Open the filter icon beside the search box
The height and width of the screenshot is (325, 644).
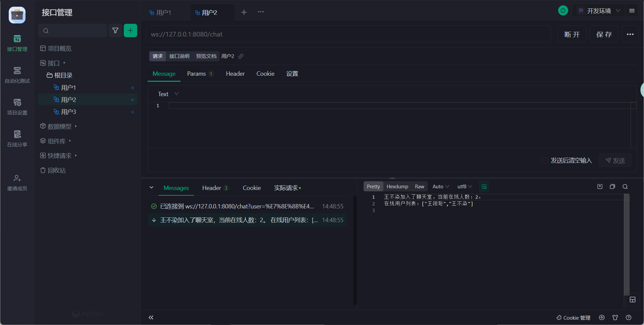(x=115, y=30)
